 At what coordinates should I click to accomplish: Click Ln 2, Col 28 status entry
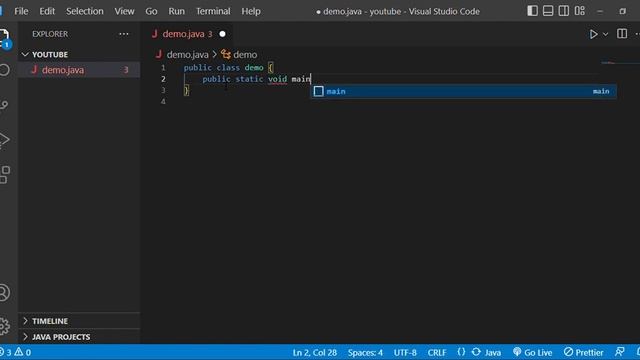[x=315, y=352]
